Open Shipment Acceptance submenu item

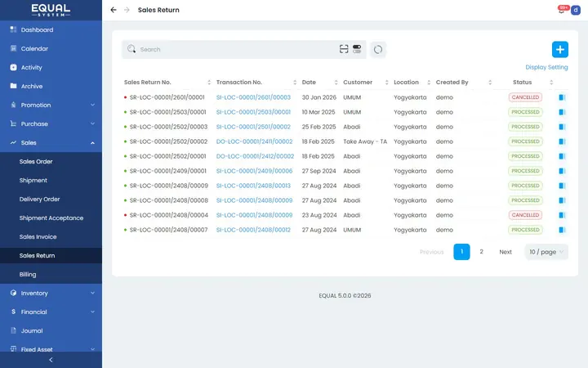pyautogui.click(x=51, y=218)
